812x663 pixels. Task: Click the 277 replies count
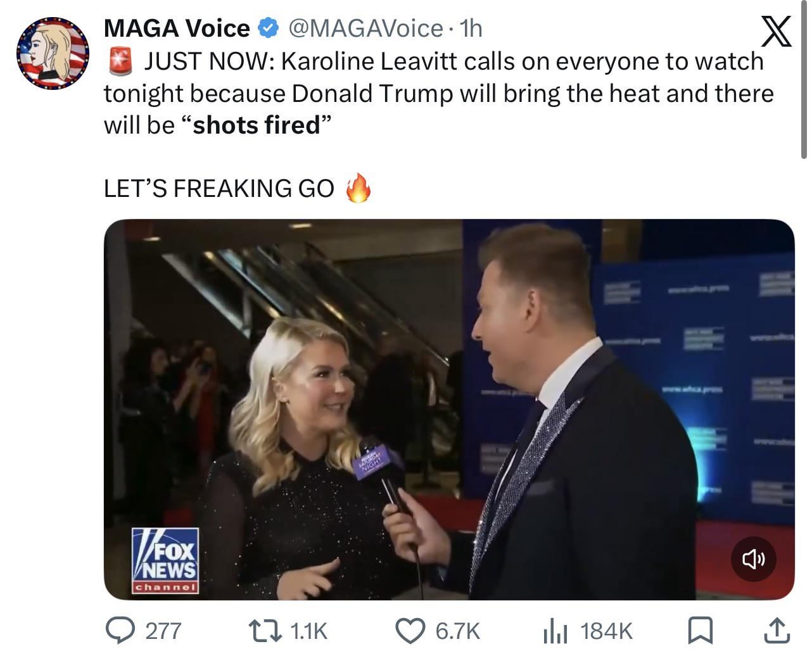pyautogui.click(x=163, y=631)
